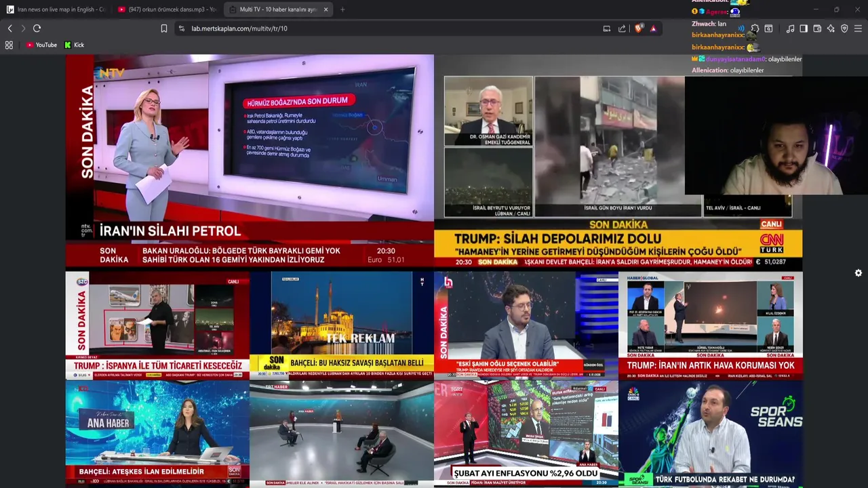Open Brave Rewards triangle icon
Image resolution: width=868 pixels, height=488 pixels.
coord(653,28)
